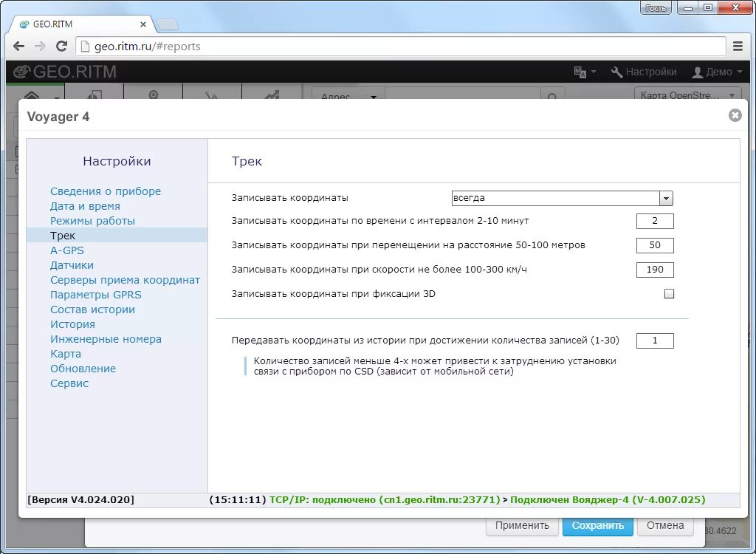Open Сведения о приборе section

click(x=106, y=191)
